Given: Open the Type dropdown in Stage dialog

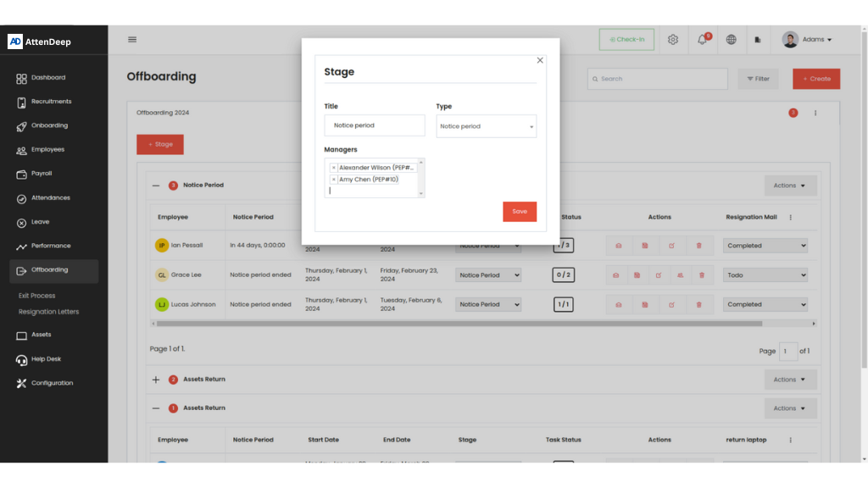Looking at the screenshot, I should 487,126.
